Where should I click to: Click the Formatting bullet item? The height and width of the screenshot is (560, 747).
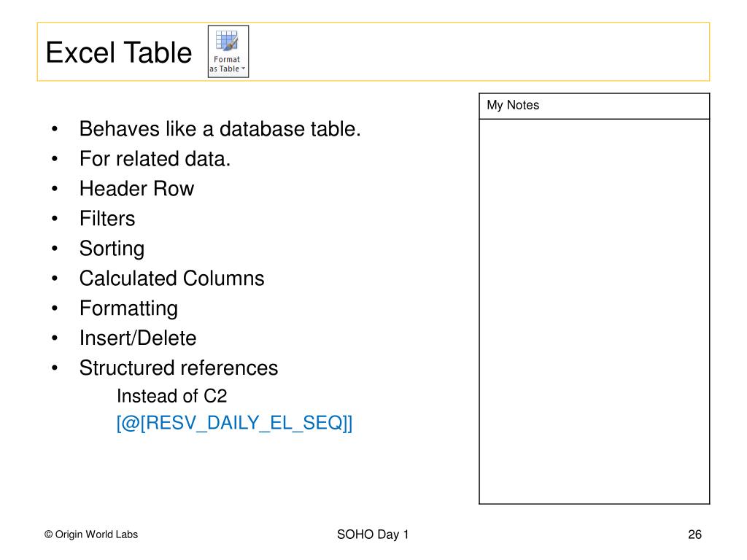(128, 308)
